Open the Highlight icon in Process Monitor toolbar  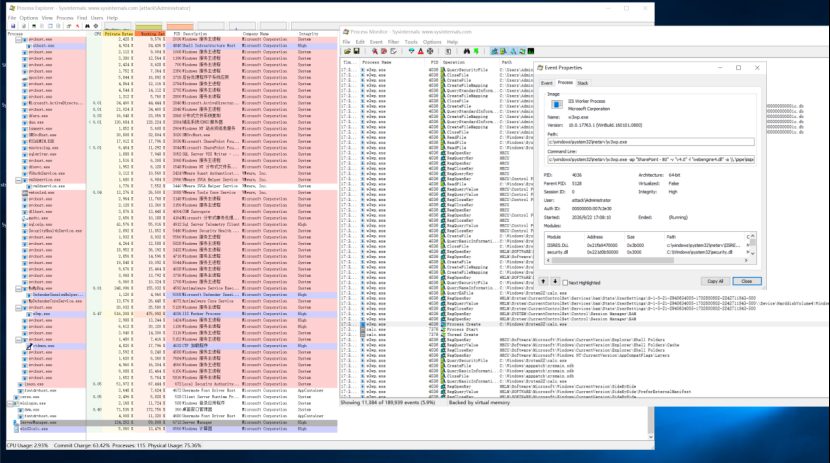pyautogui.click(x=421, y=51)
